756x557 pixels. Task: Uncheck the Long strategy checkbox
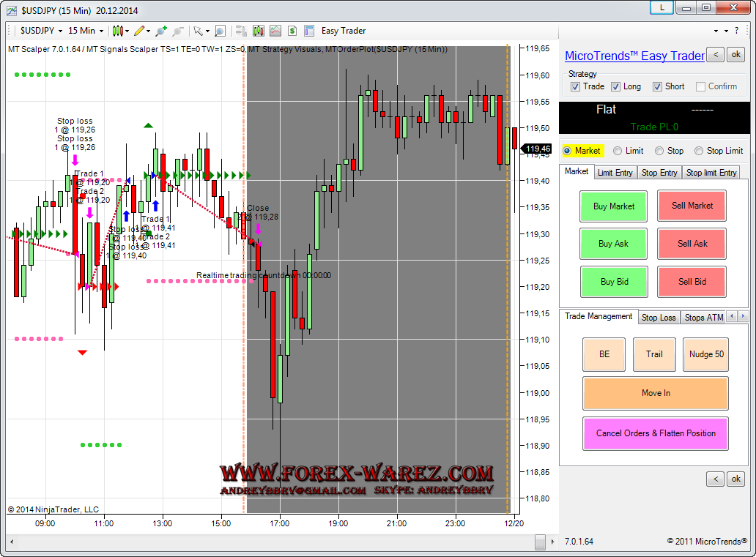click(x=616, y=86)
